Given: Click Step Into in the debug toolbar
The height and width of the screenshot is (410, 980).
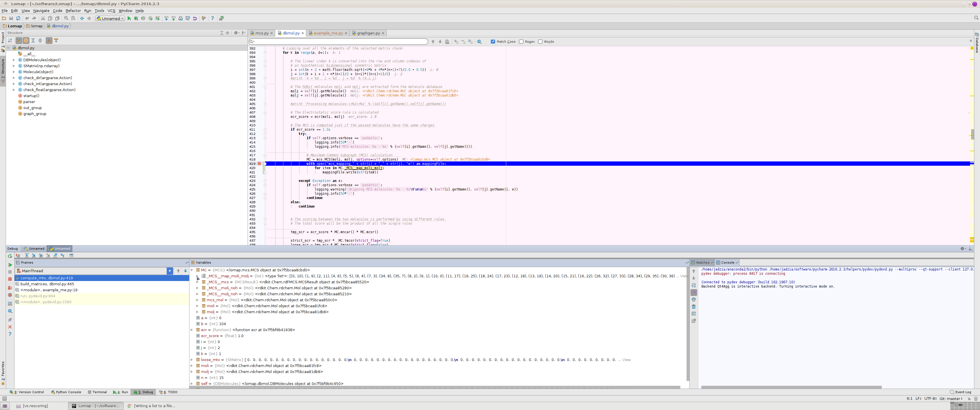Looking at the screenshot, I should [34, 255].
